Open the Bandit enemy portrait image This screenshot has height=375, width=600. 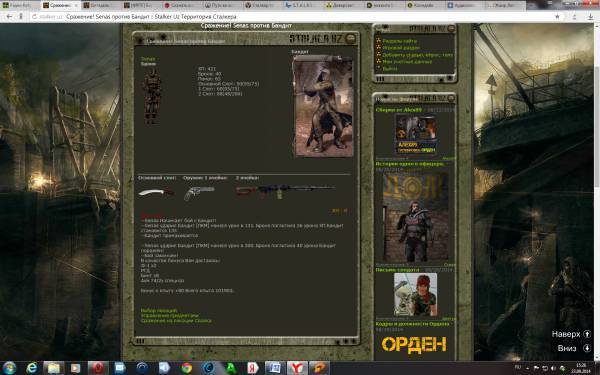click(323, 106)
